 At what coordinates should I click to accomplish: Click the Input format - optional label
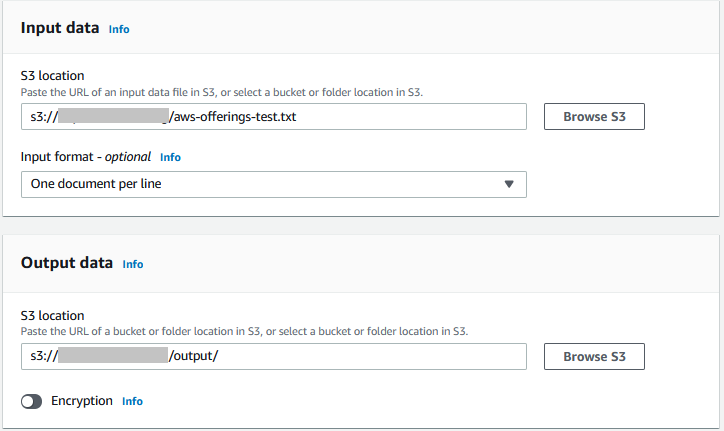pos(86,157)
